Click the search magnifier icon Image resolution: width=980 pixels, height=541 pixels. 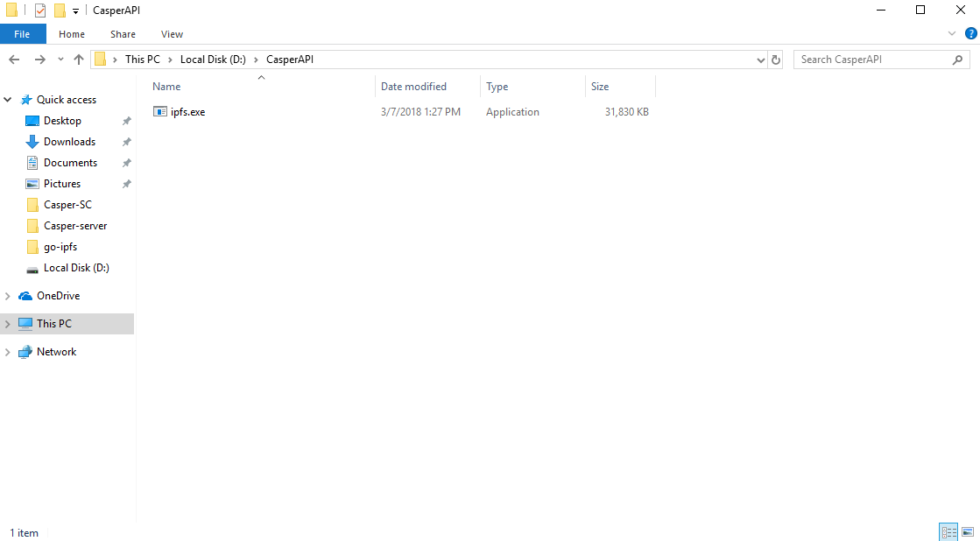pyautogui.click(x=957, y=60)
